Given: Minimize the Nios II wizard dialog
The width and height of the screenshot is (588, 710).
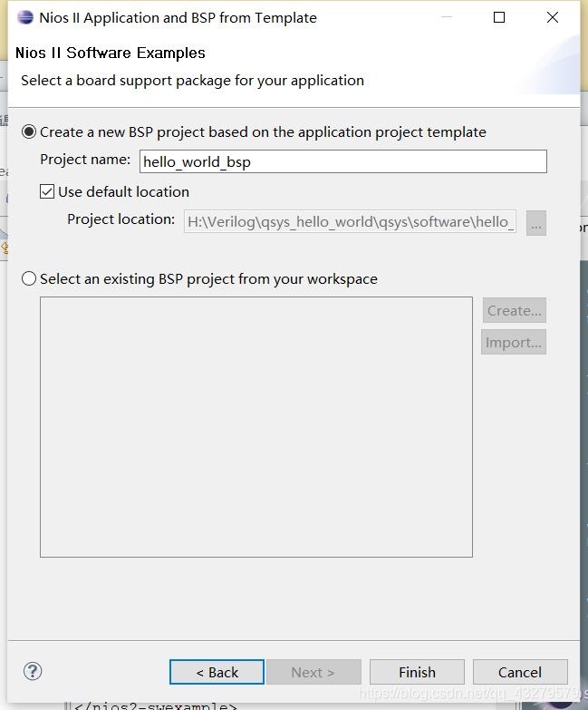Looking at the screenshot, I should [447, 17].
